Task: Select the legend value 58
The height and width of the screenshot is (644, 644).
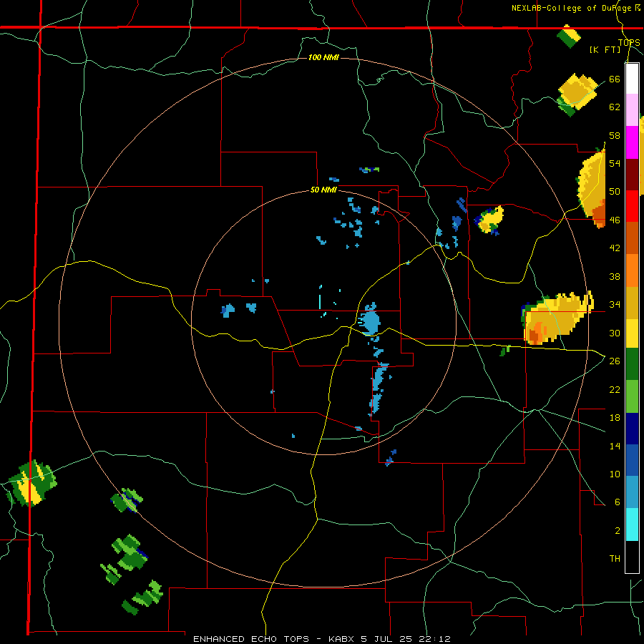Action: tap(615, 135)
